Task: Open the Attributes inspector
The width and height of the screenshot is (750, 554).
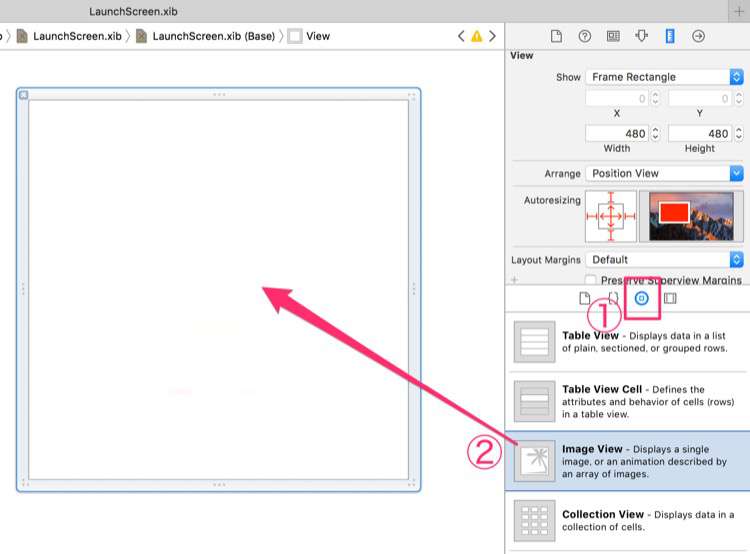Action: [641, 36]
